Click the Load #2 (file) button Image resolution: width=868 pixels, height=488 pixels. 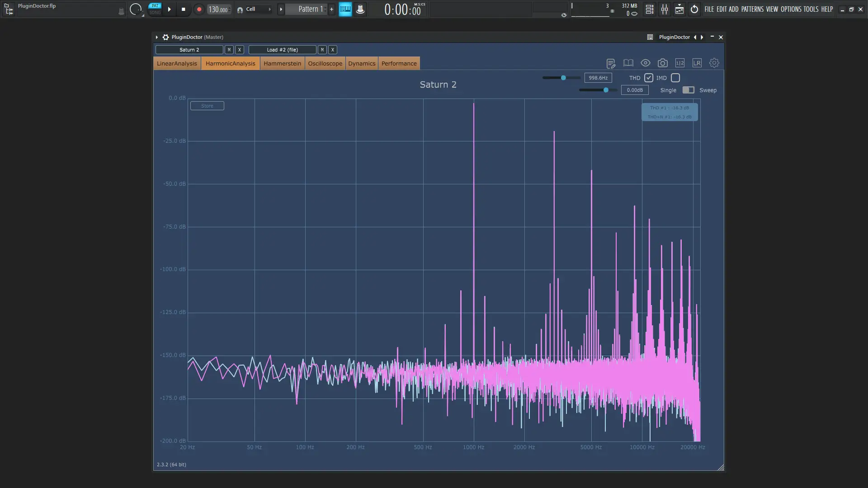click(282, 50)
